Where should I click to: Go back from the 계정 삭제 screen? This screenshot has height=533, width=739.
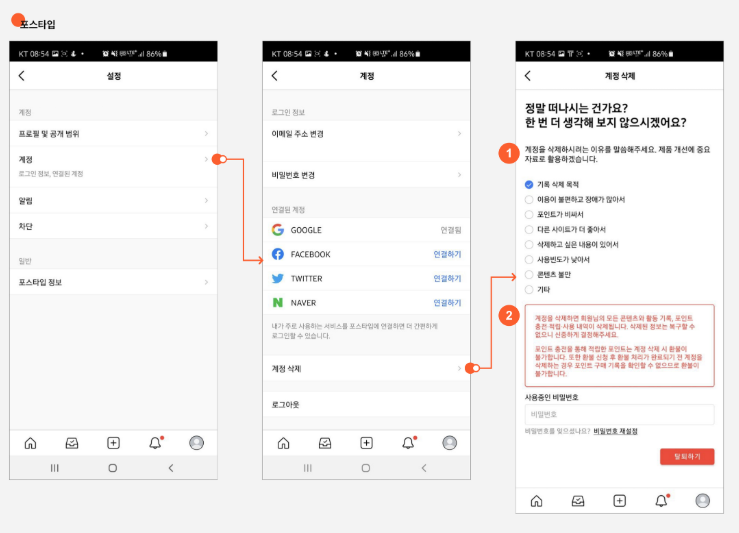tap(528, 75)
